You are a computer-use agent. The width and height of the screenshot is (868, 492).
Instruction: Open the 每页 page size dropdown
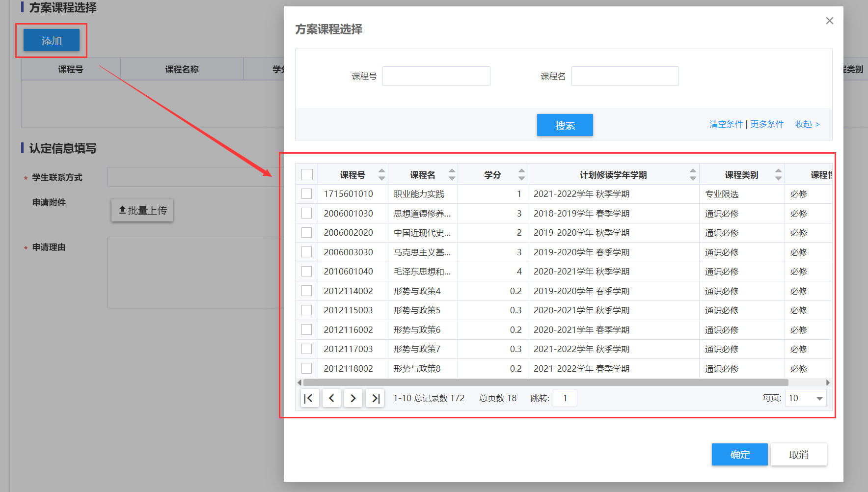coord(806,398)
